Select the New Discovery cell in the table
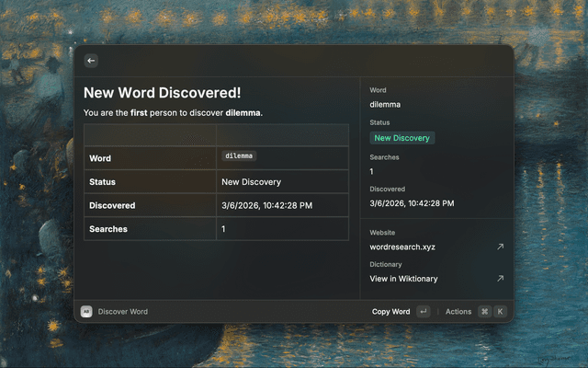 click(252, 182)
